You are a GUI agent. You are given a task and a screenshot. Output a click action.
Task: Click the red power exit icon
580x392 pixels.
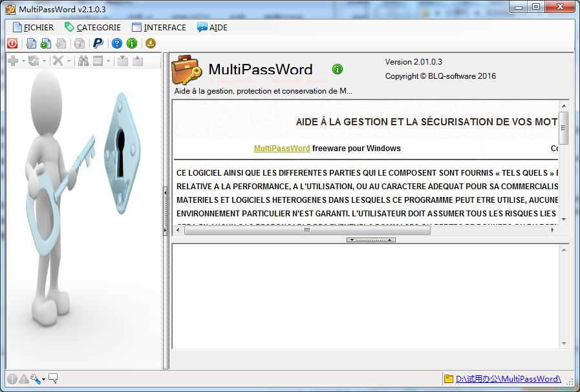tap(12, 43)
